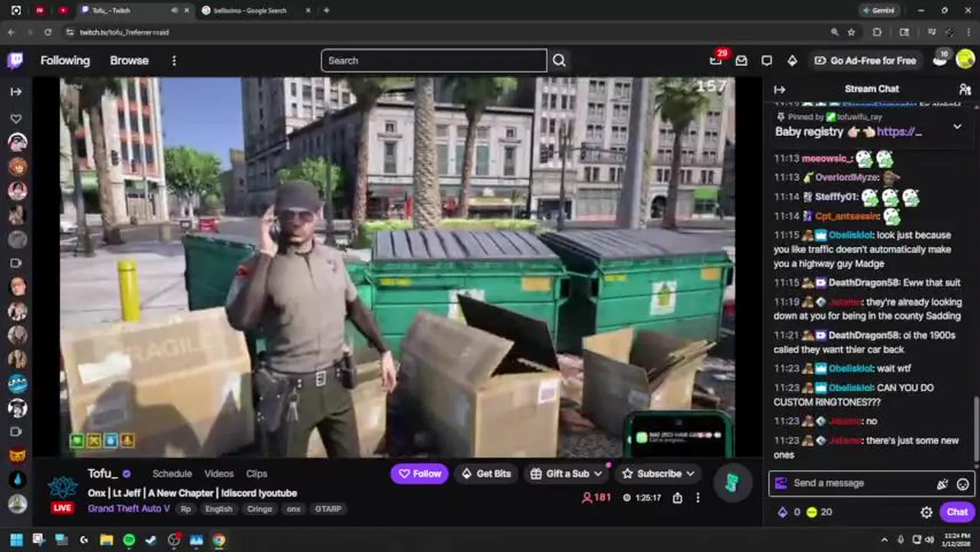Image resolution: width=980 pixels, height=552 pixels.
Task: Open the heart followed channels sidebar icon
Action: click(16, 119)
